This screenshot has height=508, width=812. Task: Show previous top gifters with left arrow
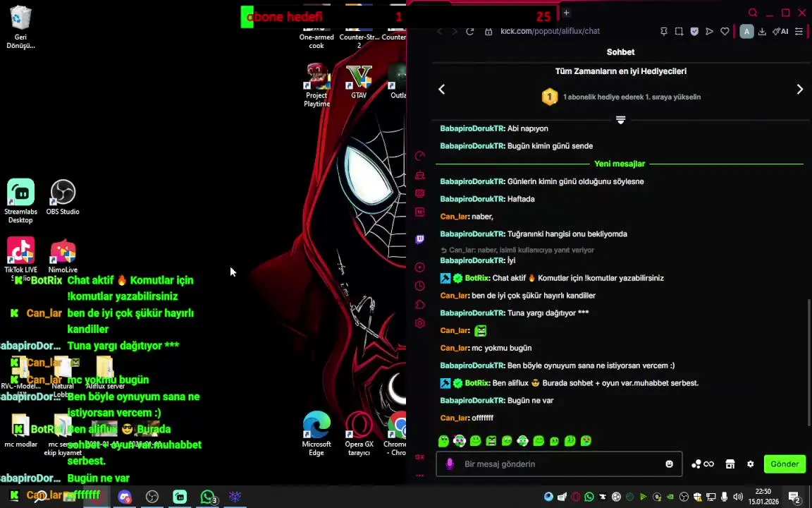point(442,89)
